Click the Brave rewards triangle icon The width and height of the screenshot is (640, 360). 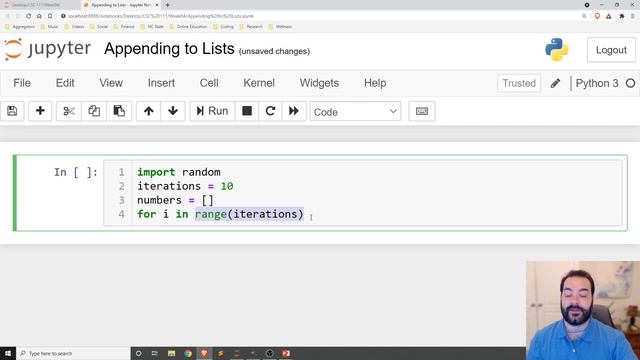(609, 16)
